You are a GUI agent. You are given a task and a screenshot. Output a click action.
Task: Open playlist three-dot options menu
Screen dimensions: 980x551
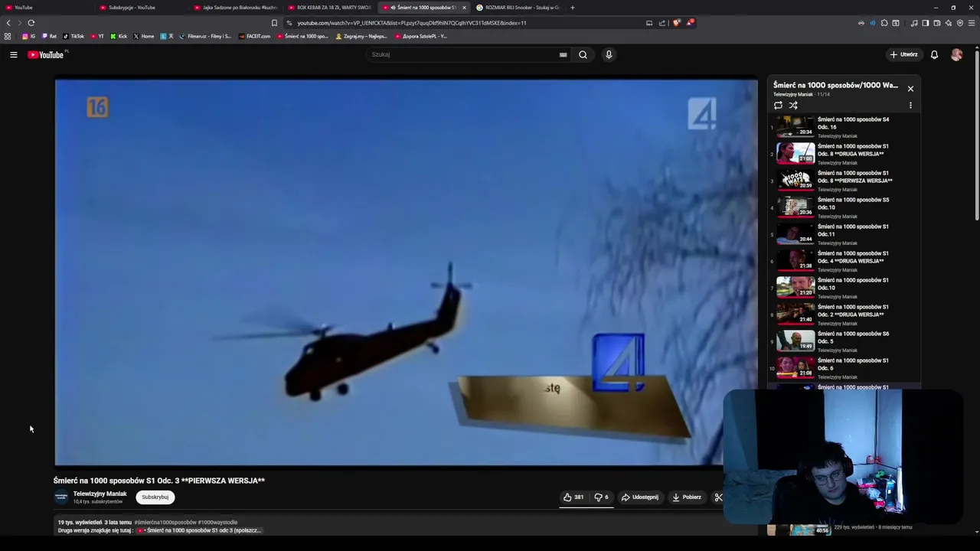point(910,106)
